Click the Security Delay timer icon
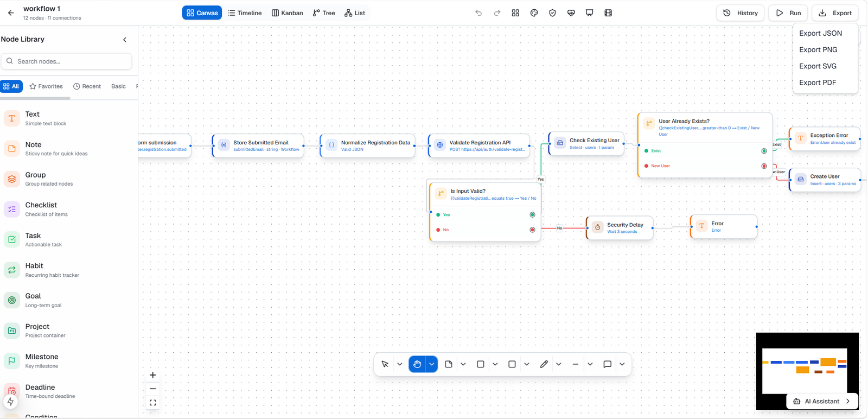 click(x=597, y=227)
